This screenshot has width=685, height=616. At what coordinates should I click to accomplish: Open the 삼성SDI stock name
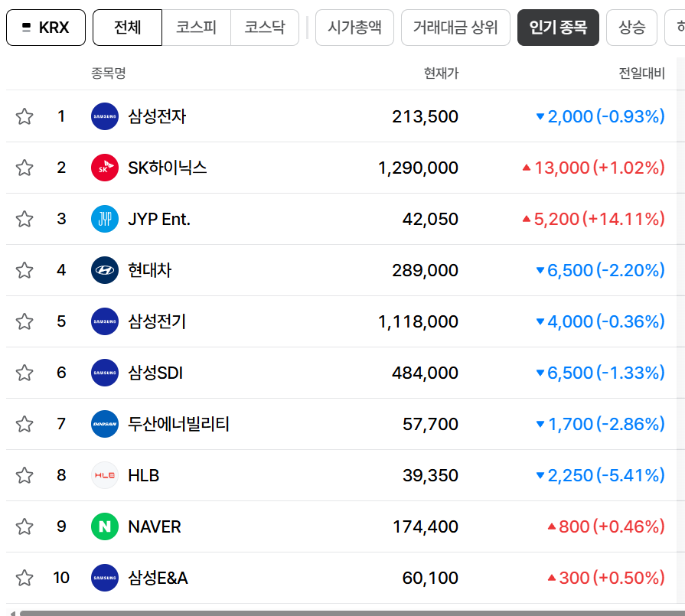pyautogui.click(x=155, y=373)
